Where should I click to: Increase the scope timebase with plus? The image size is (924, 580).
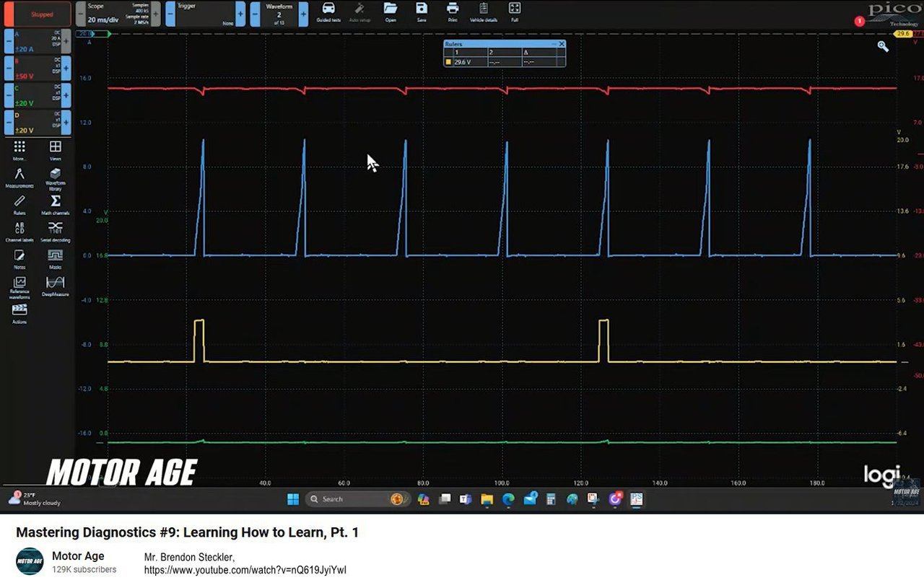coord(155,14)
